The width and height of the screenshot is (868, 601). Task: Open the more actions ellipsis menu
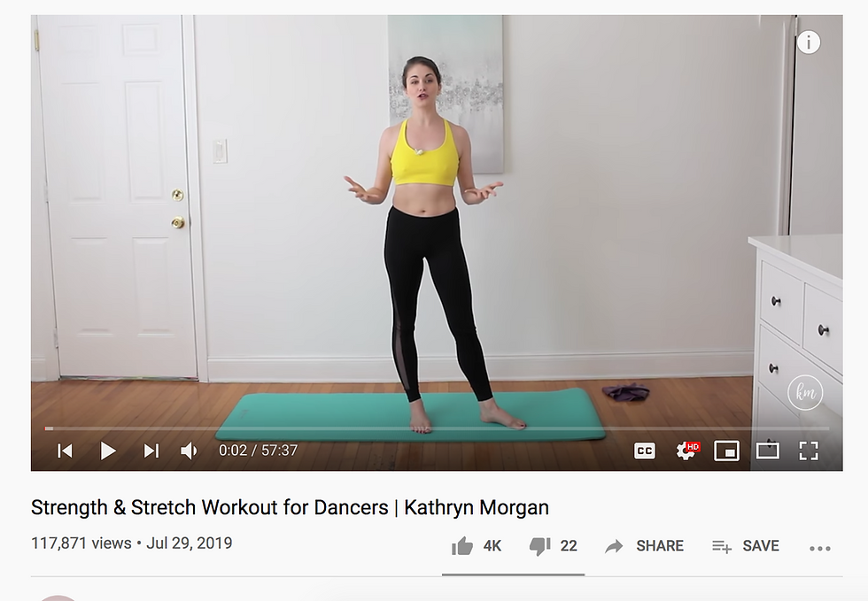[x=820, y=549]
